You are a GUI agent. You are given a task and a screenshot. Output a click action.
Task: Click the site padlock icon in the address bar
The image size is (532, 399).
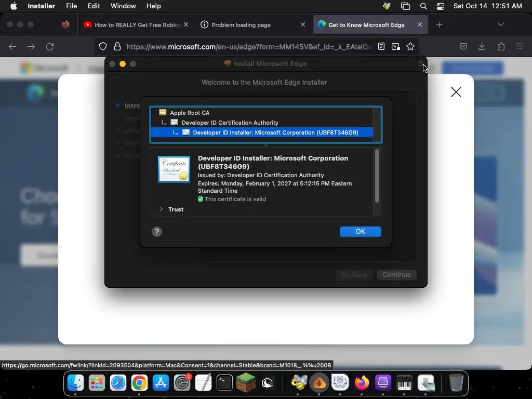point(117,46)
